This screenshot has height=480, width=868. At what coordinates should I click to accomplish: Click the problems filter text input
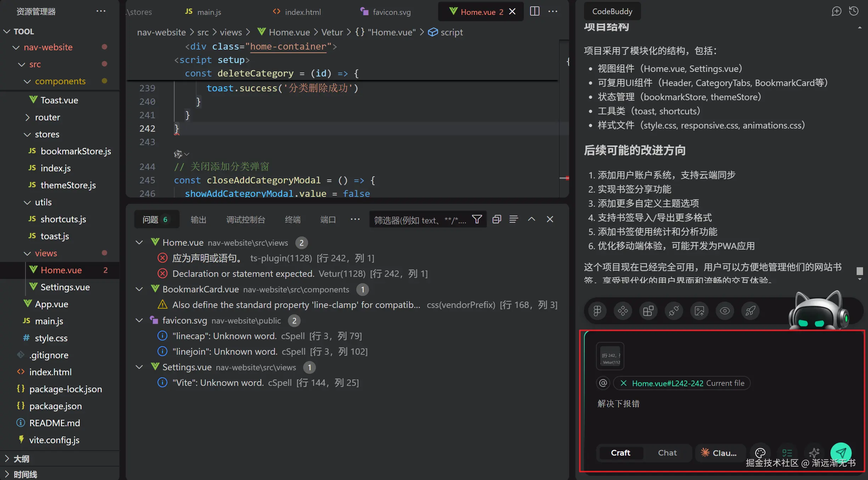point(420,220)
